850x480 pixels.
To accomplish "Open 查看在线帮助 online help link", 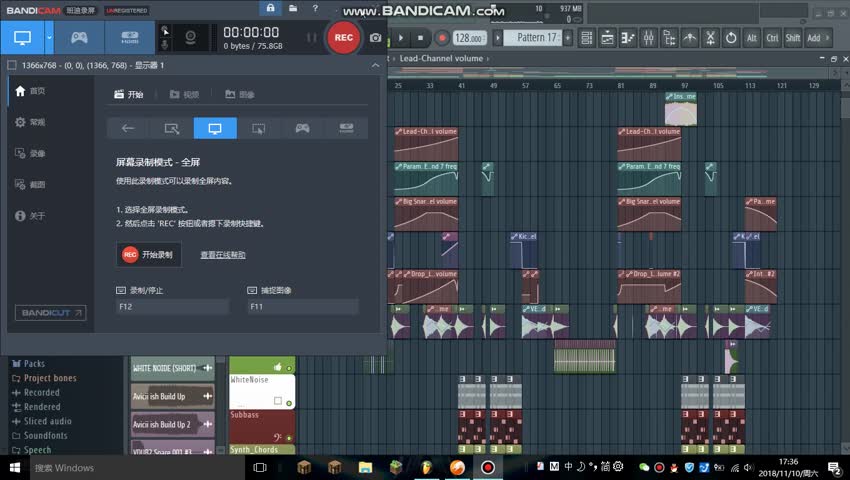I will (x=223, y=255).
